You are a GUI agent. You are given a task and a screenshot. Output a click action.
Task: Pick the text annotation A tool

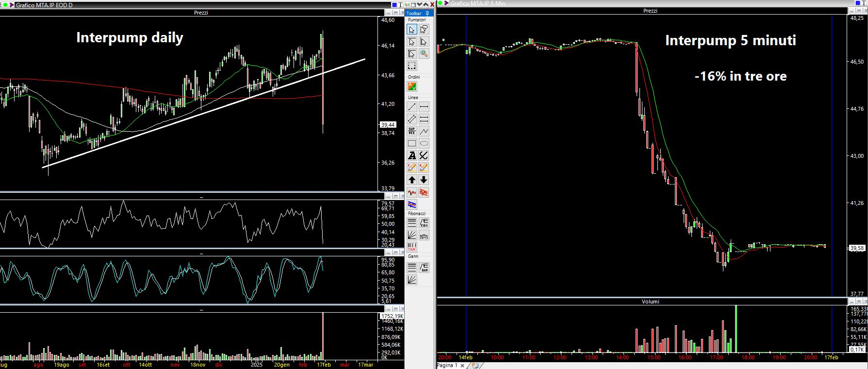(412, 155)
